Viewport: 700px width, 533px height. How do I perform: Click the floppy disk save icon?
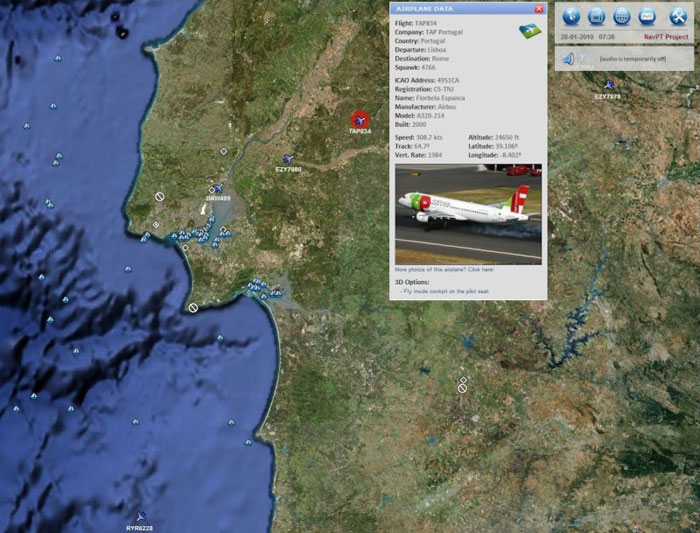click(x=596, y=17)
